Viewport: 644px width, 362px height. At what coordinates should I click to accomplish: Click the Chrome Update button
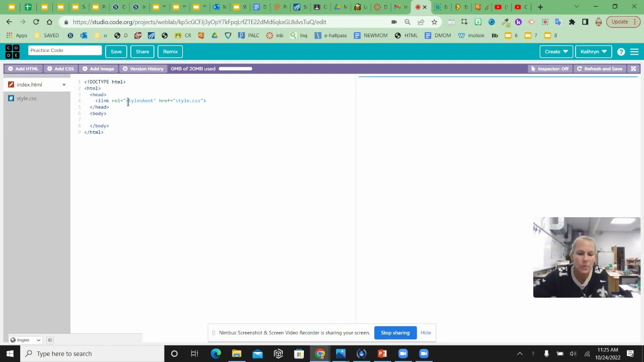(623, 22)
